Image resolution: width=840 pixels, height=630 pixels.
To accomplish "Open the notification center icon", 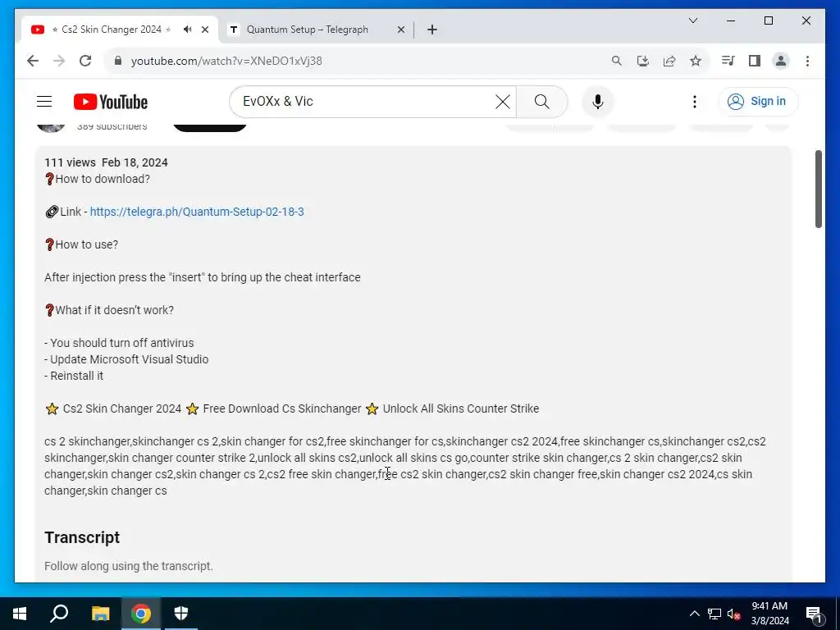I will click(815, 614).
